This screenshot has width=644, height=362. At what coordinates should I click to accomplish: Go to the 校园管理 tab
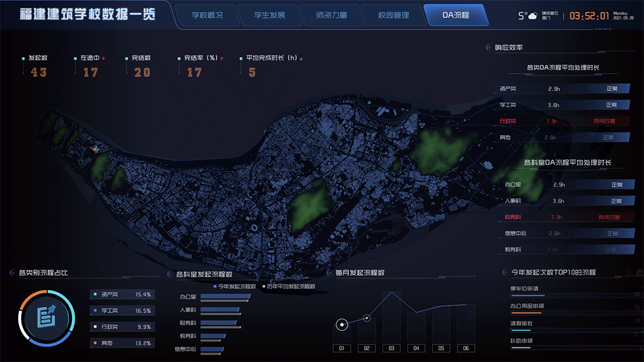tap(394, 15)
